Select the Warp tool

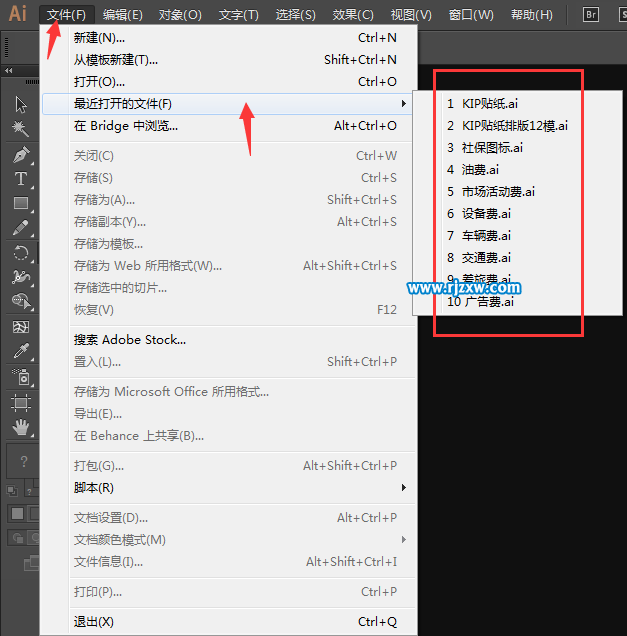21,277
